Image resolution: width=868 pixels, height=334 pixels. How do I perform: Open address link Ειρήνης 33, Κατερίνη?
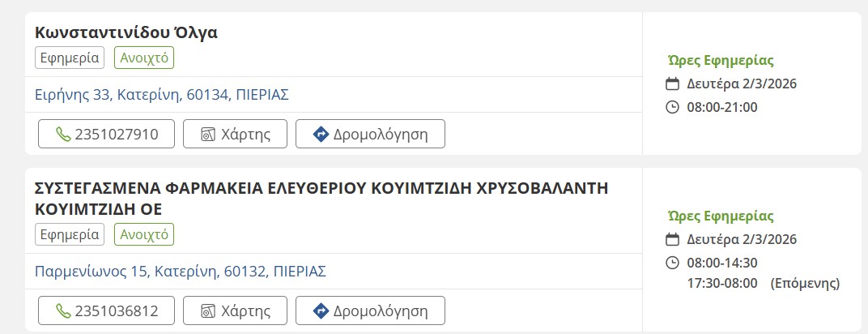pos(162,95)
